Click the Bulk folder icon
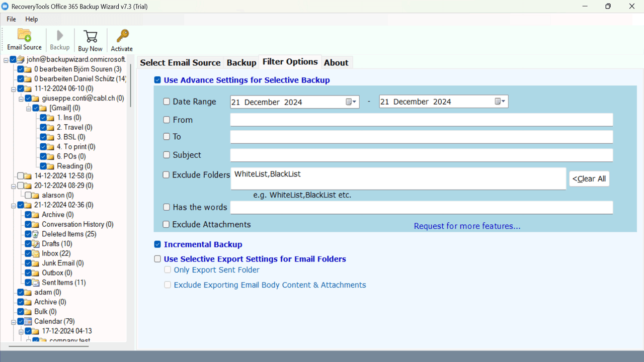 28,312
